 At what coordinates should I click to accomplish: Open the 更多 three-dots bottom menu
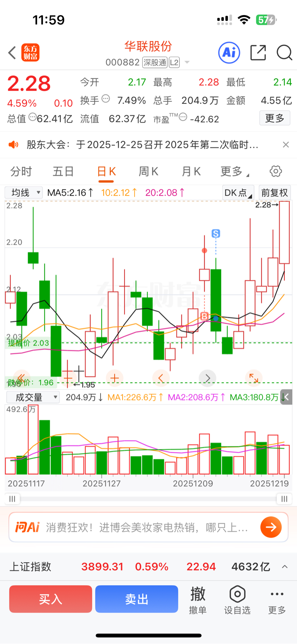click(x=277, y=599)
